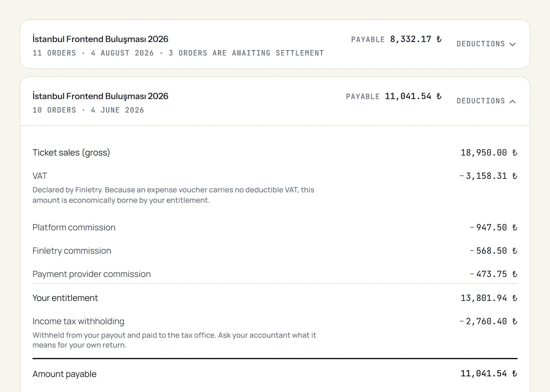Click the '11 orders · 4 August 2026' subtitle line
550x392 pixels.
point(178,53)
